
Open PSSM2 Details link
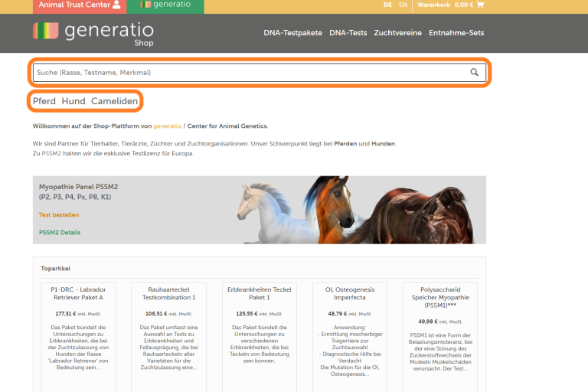(x=60, y=233)
